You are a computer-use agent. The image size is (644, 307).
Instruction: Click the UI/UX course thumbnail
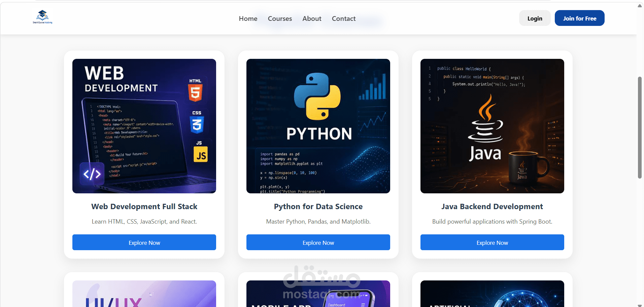(144, 294)
